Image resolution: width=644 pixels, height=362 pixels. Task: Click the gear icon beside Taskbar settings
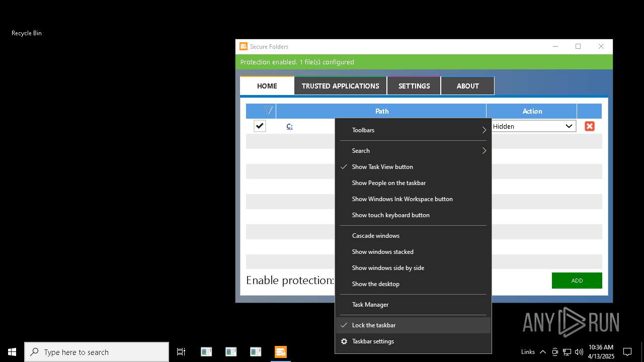[x=344, y=341]
